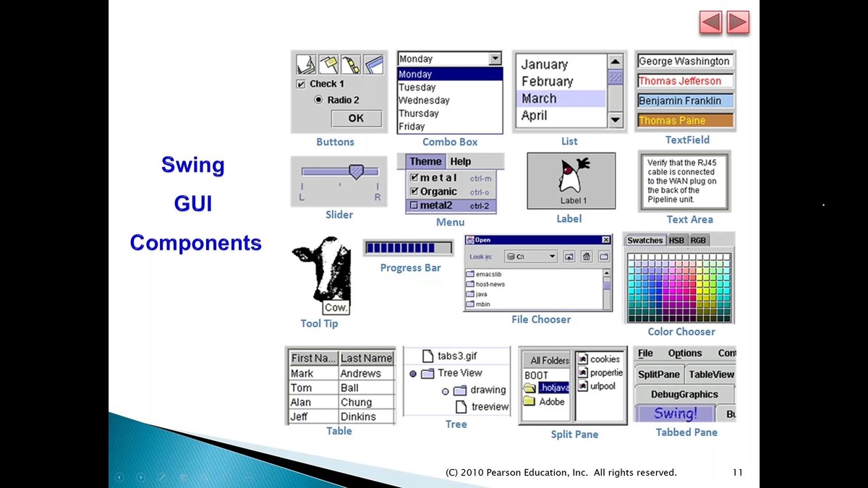Screen dimensions: 868x488
Task: Open the Monday combo box dropdown arrow
Action: pos(495,59)
